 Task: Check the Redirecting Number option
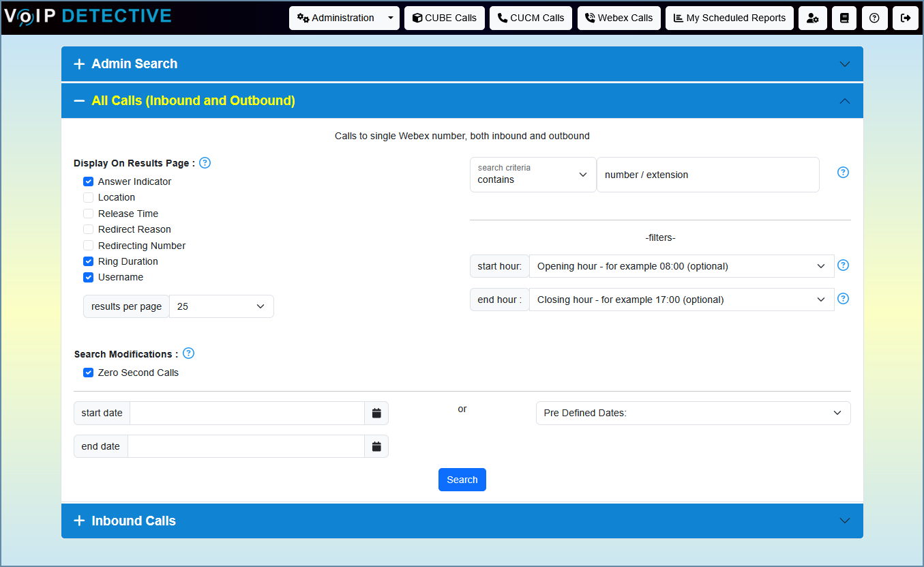pos(88,246)
